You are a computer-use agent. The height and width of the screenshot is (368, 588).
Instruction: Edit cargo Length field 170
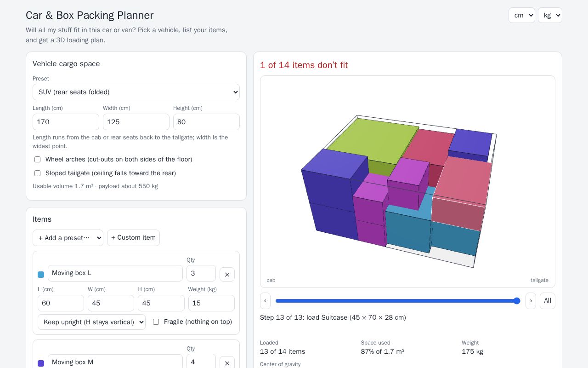pyautogui.click(x=66, y=122)
